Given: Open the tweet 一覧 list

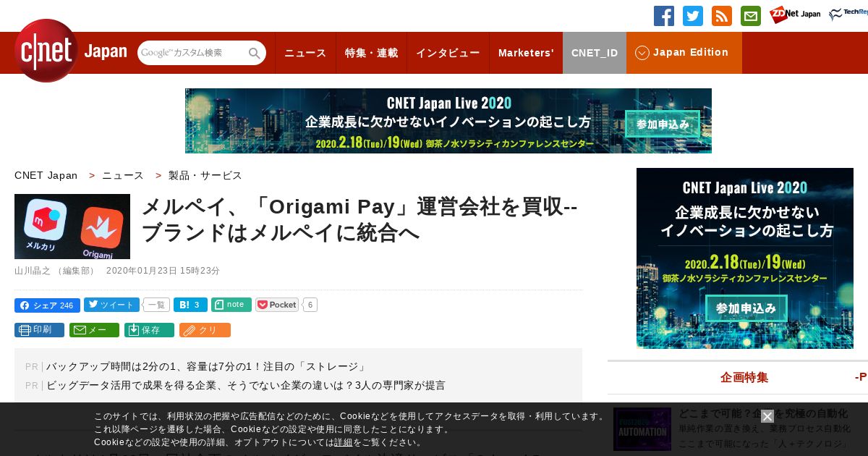Looking at the screenshot, I should pyautogui.click(x=157, y=305).
